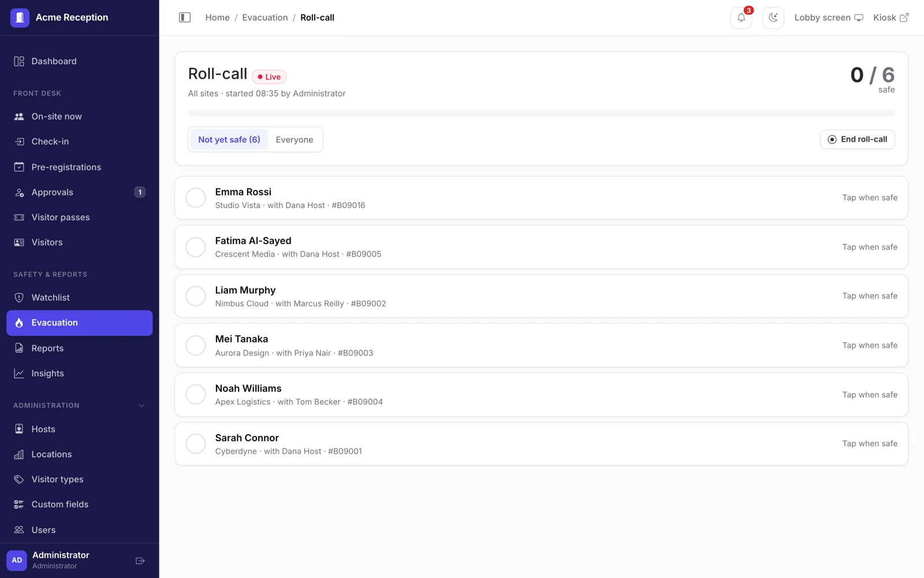Mark Emma Rossi safe via circle
This screenshot has width=924, height=578.
[x=196, y=198]
